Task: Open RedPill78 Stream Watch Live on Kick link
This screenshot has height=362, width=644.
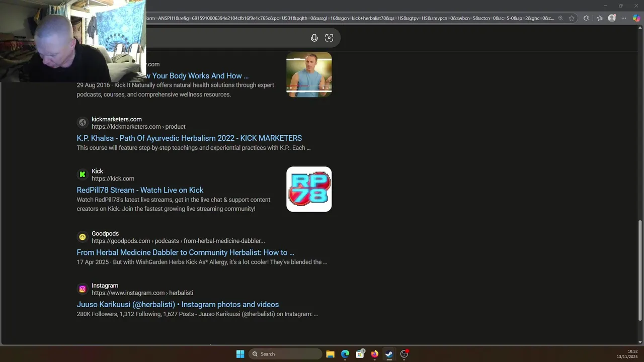Action: [140, 190]
